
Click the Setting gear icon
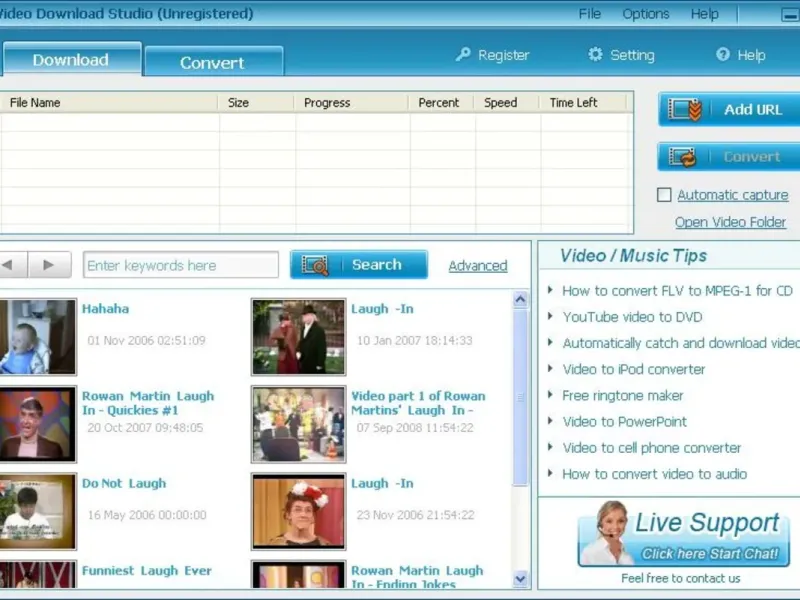point(595,54)
